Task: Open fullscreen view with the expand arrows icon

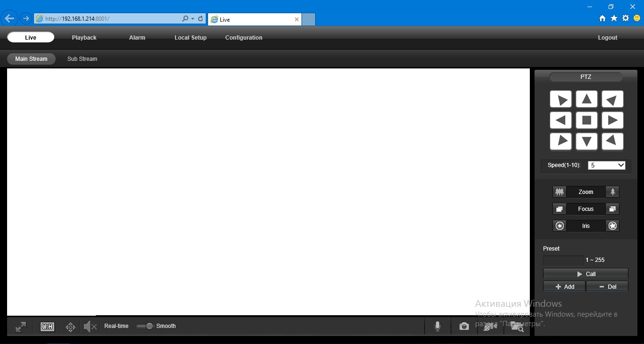Action: click(21, 327)
